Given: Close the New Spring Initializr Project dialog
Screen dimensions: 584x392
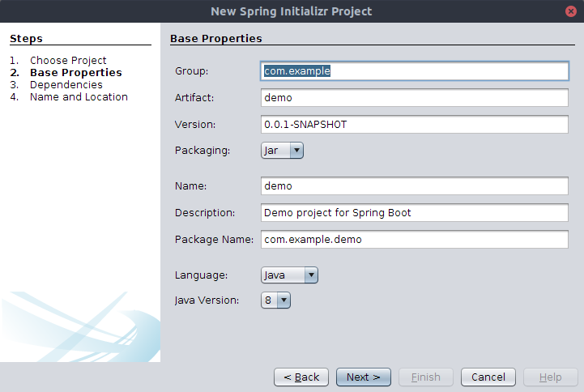Looking at the screenshot, I should click(570, 11).
